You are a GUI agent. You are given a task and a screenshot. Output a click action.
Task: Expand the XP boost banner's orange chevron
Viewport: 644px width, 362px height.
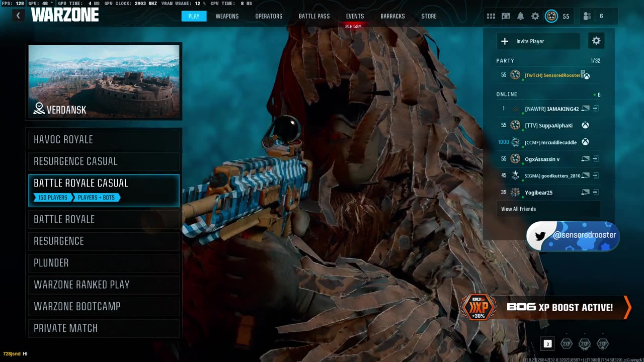[627, 307]
